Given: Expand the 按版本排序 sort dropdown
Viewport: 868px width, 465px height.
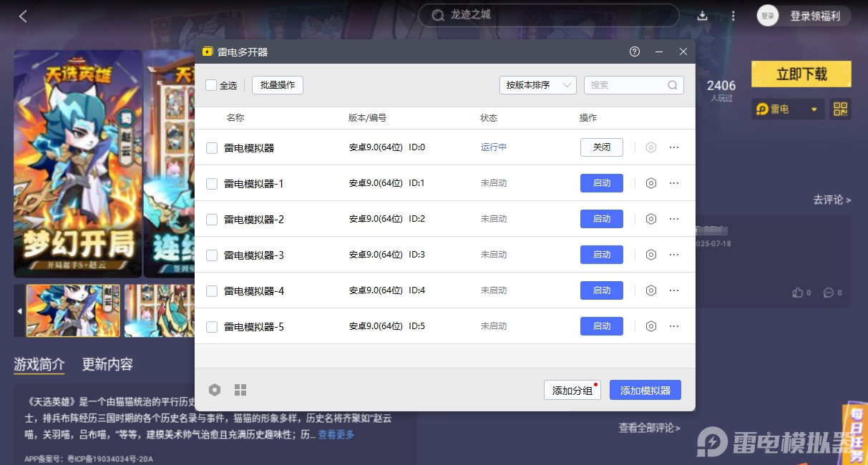Looking at the screenshot, I should tap(537, 85).
